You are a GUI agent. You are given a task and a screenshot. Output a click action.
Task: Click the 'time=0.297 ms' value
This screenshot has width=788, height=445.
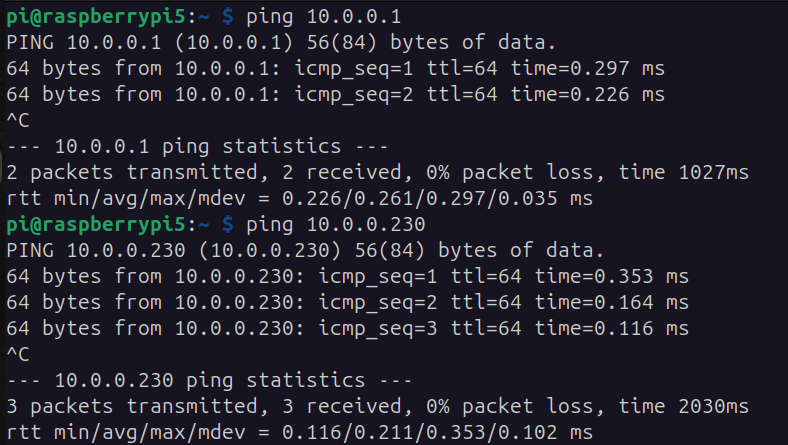tap(588, 69)
